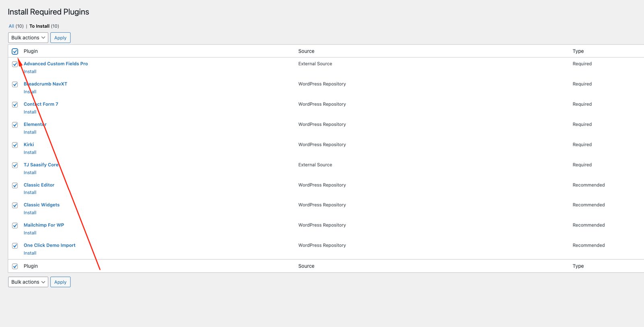Click WordPress Repository in the Elementor row
Image resolution: width=644 pixels, height=327 pixels.
[322, 124]
